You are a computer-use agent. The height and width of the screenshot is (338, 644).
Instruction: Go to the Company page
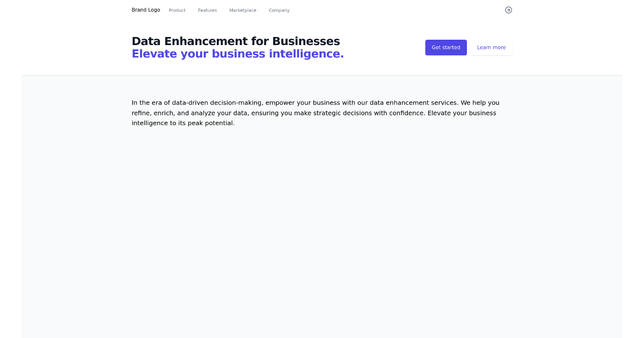[x=279, y=10]
